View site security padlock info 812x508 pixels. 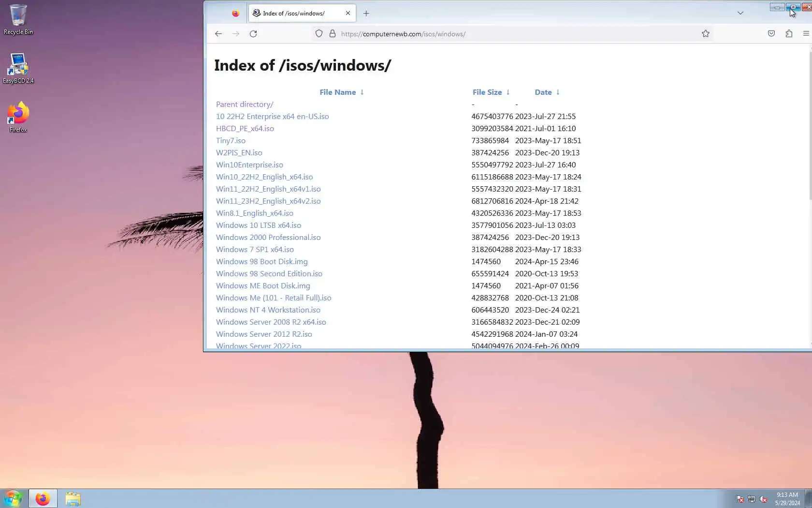tap(333, 34)
